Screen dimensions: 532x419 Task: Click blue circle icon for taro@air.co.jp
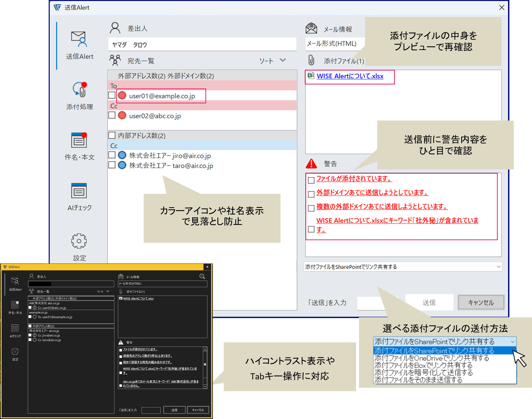(x=122, y=165)
